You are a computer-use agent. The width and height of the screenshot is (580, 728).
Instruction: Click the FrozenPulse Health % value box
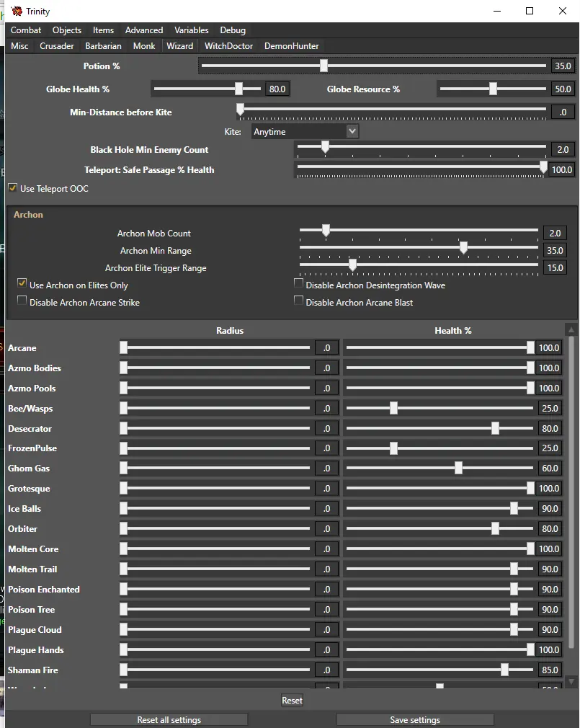(550, 448)
